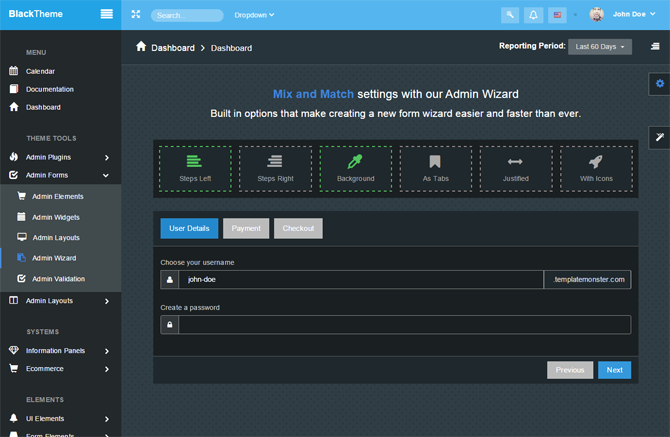Click the US flag language icon
This screenshot has width=670, height=437.
[557, 15]
